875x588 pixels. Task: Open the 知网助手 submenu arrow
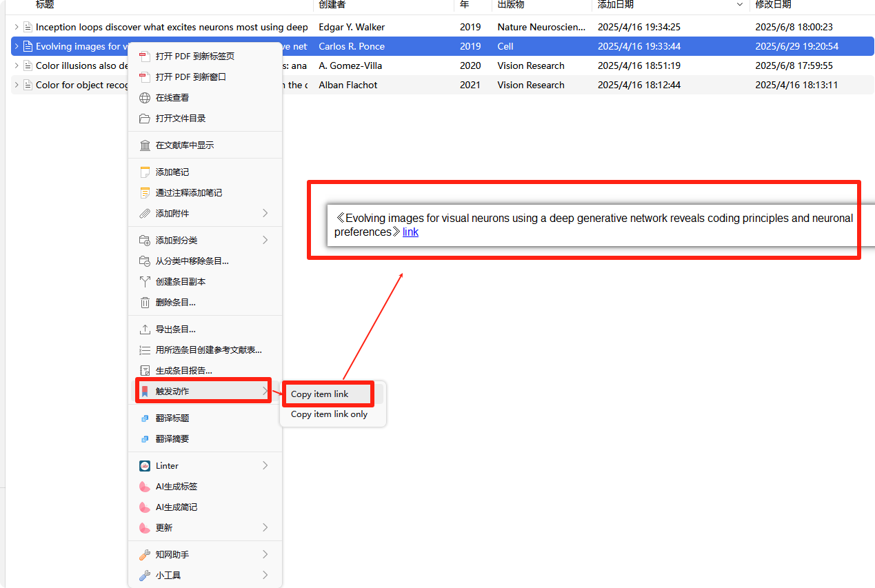click(265, 555)
